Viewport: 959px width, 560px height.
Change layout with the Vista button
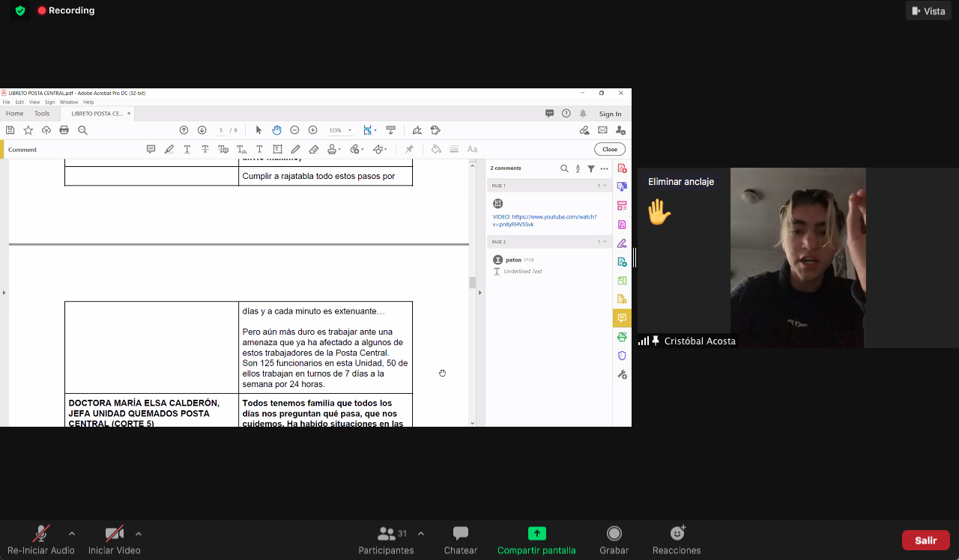[x=928, y=11]
